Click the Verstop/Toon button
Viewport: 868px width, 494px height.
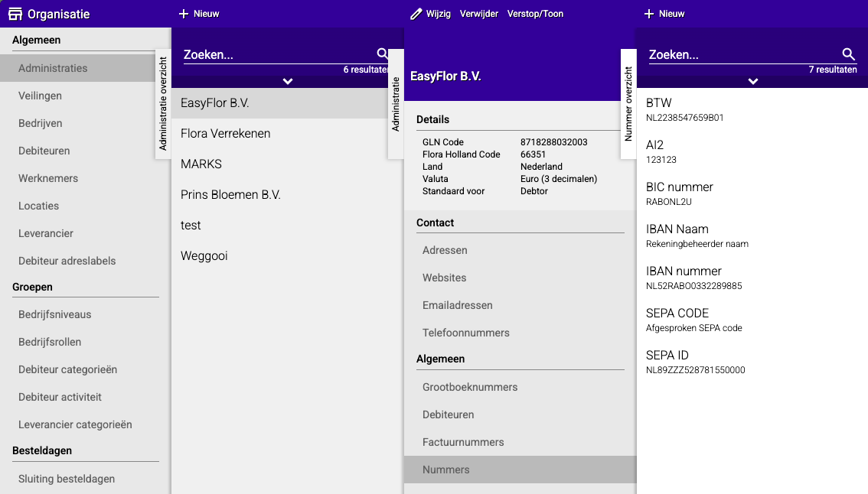pos(535,14)
